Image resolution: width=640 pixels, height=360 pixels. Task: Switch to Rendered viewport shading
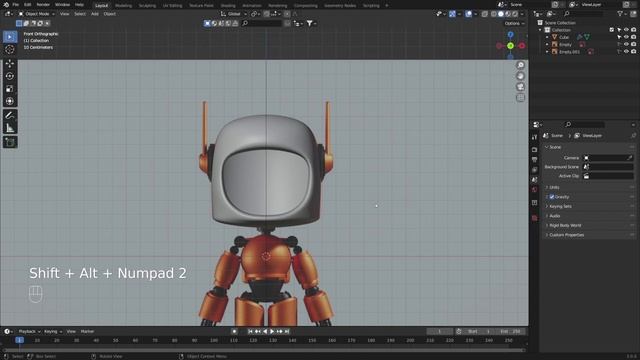pyautogui.click(x=515, y=14)
